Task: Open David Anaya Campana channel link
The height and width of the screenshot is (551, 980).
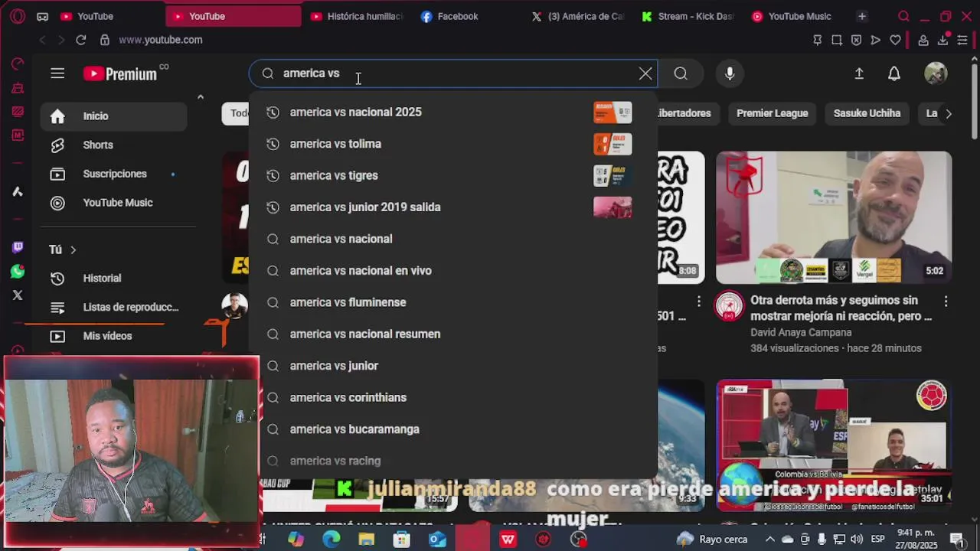Action: (x=801, y=333)
